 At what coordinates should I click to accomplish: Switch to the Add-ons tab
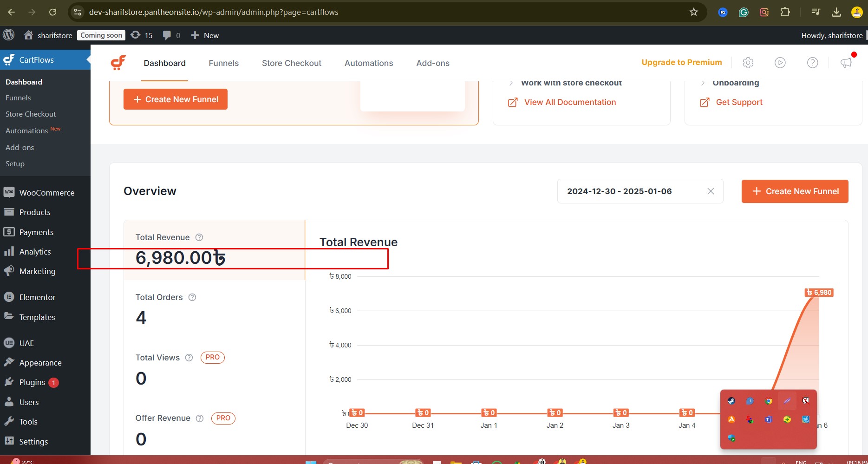tap(433, 63)
